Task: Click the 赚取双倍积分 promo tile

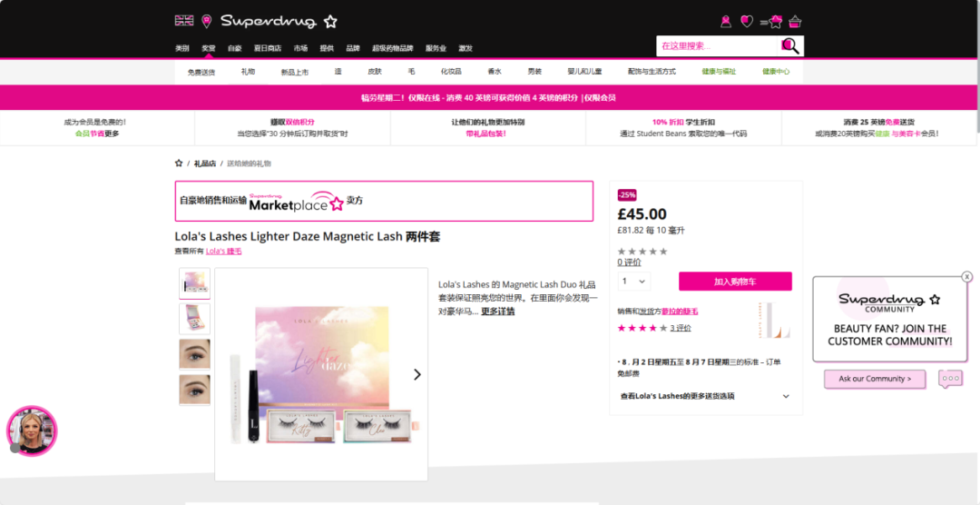Action: click(x=292, y=128)
